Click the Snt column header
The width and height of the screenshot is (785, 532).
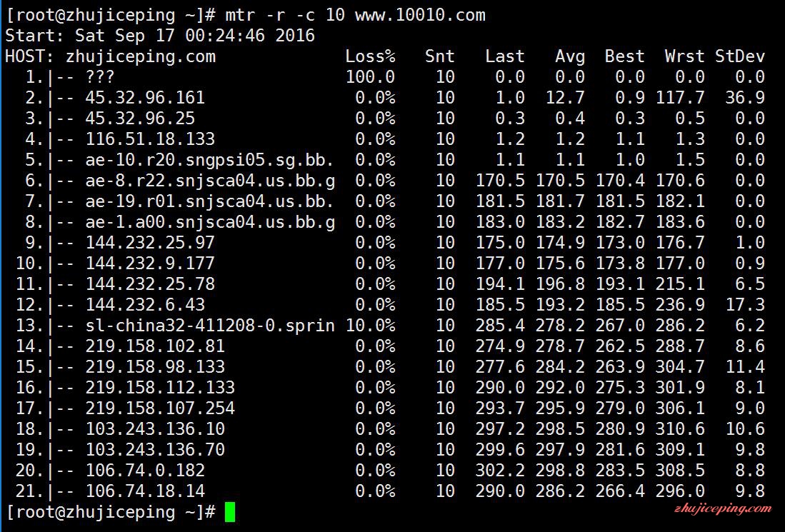(440, 56)
